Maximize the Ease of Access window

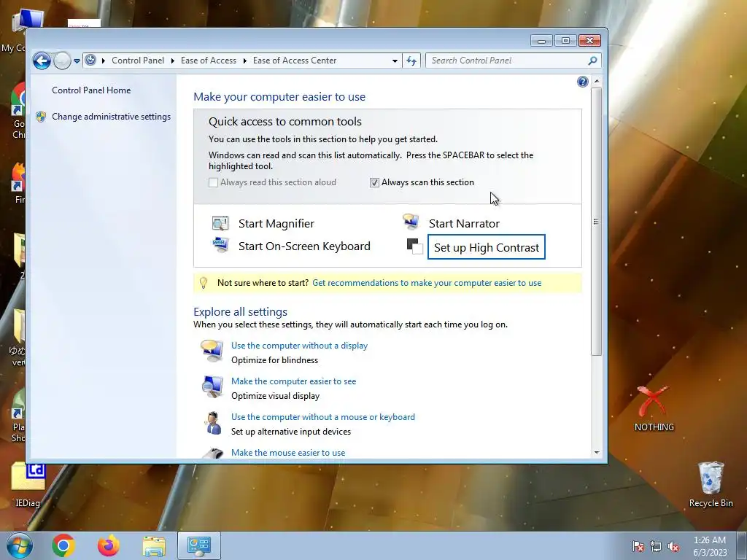click(x=565, y=41)
